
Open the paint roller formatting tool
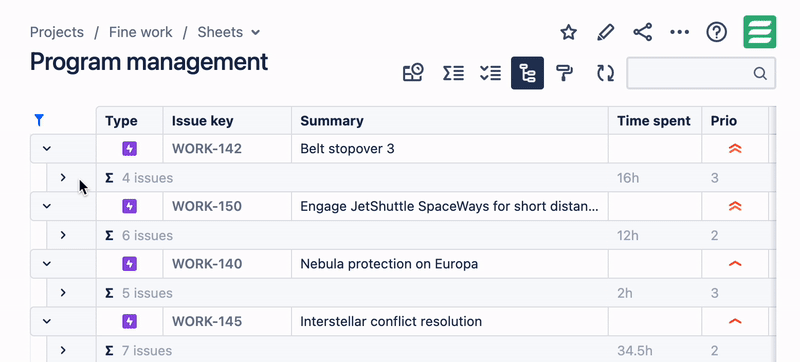(x=564, y=73)
